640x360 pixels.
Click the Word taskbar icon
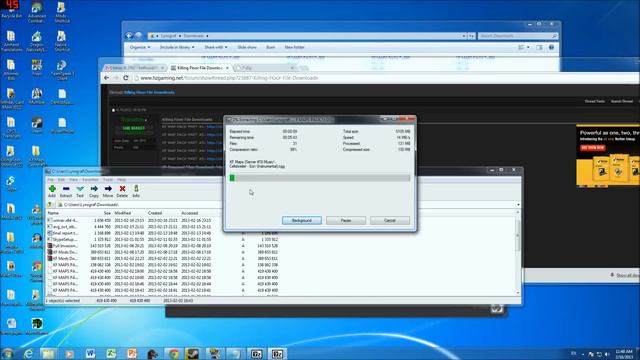(90, 353)
